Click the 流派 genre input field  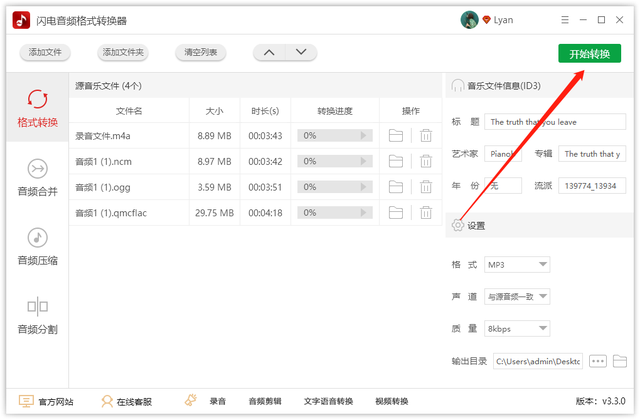pyautogui.click(x=592, y=186)
